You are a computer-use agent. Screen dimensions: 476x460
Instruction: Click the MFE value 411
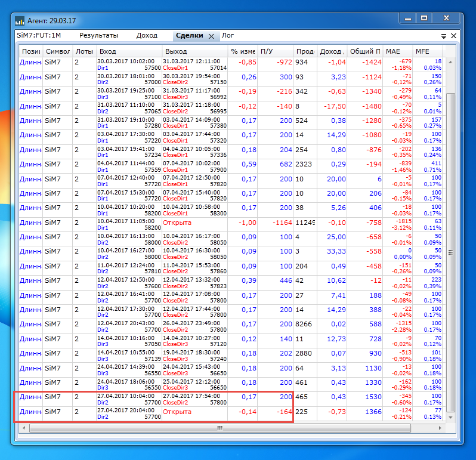pyautogui.click(x=436, y=163)
